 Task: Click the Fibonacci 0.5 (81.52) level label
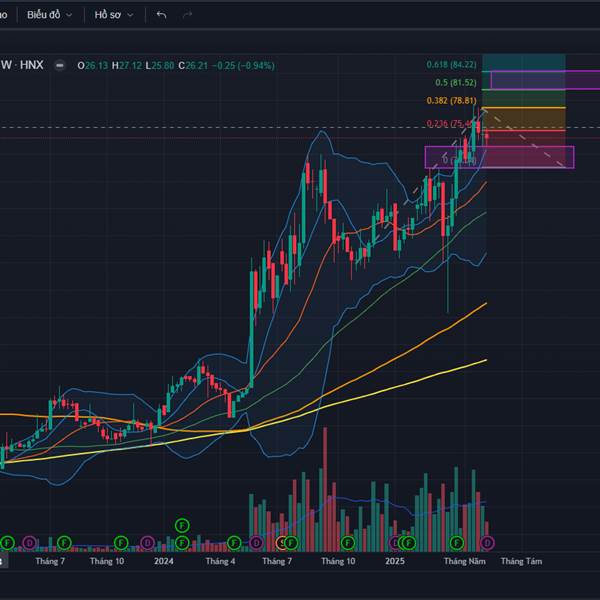tap(456, 83)
